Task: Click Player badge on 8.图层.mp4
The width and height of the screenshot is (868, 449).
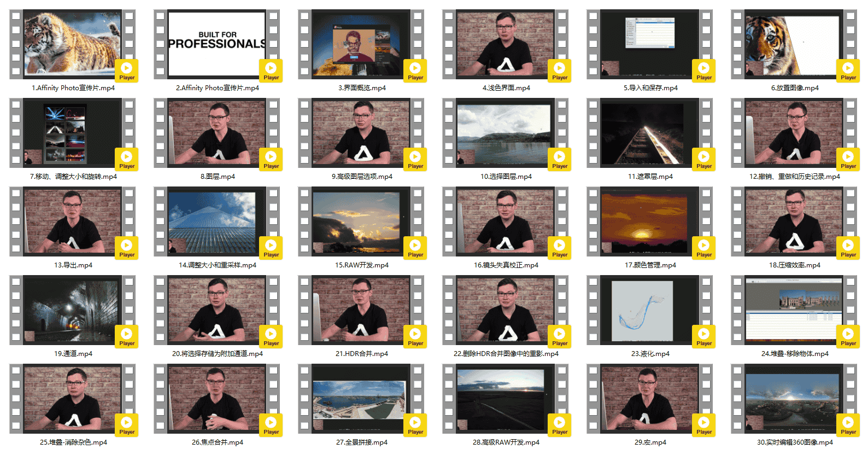Action: (271, 159)
